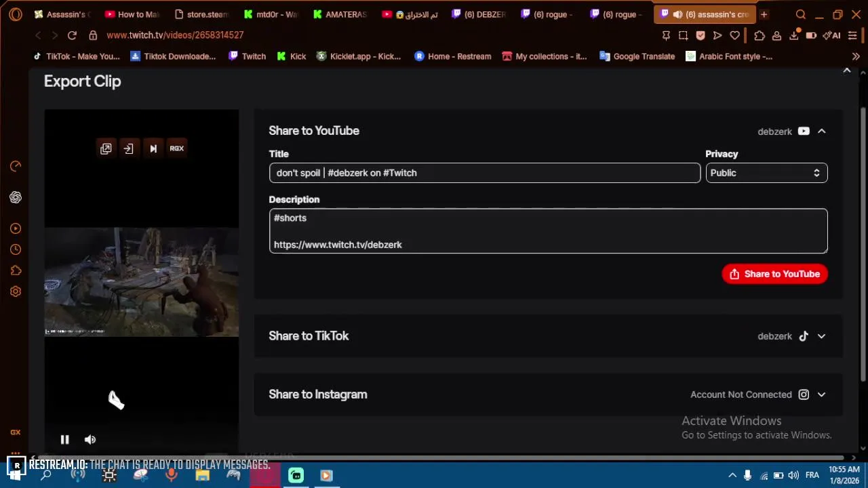
Task: Click the Description text area
Action: [x=548, y=231]
